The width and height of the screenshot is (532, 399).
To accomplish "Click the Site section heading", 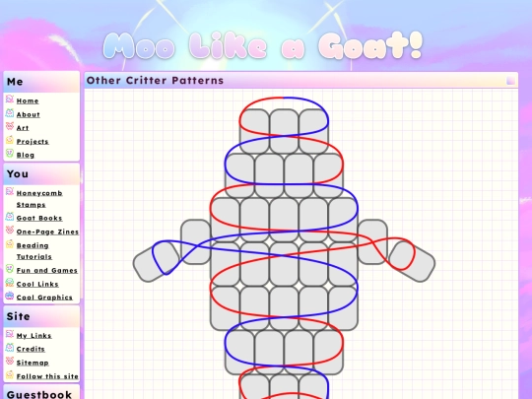I will (x=19, y=316).
